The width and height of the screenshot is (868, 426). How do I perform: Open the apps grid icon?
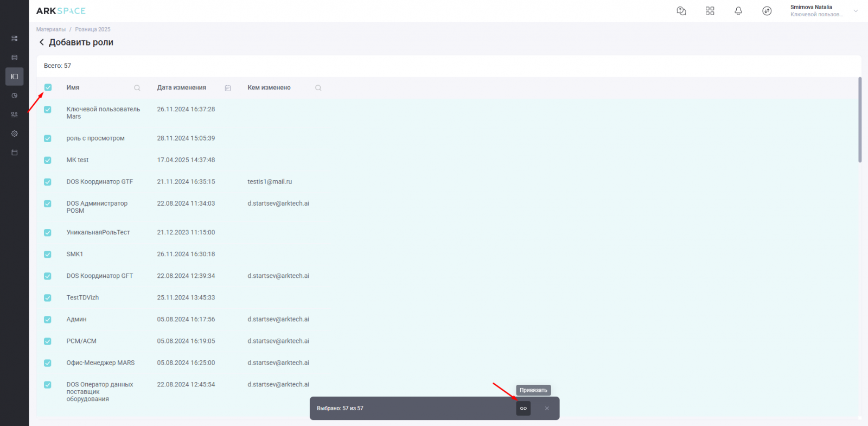(710, 11)
